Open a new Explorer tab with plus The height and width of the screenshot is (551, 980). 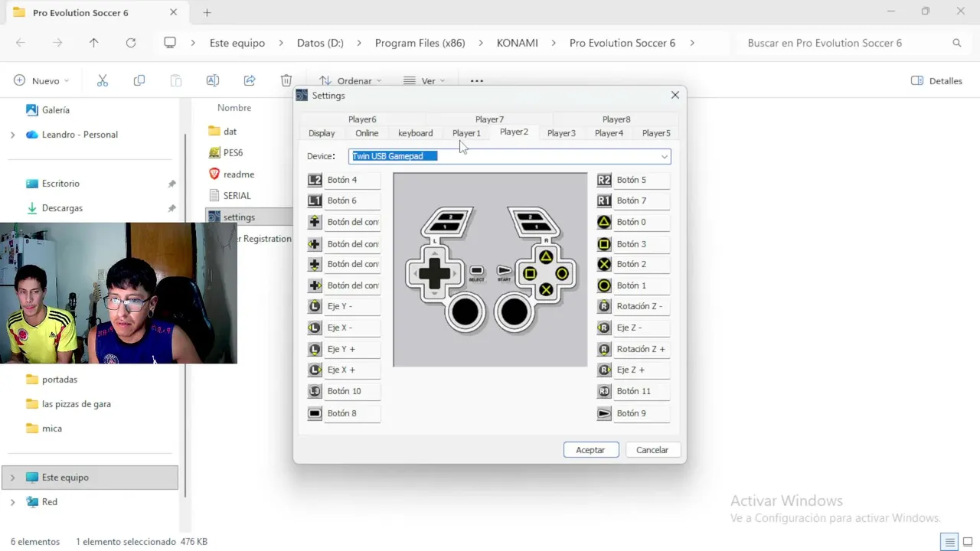click(207, 12)
